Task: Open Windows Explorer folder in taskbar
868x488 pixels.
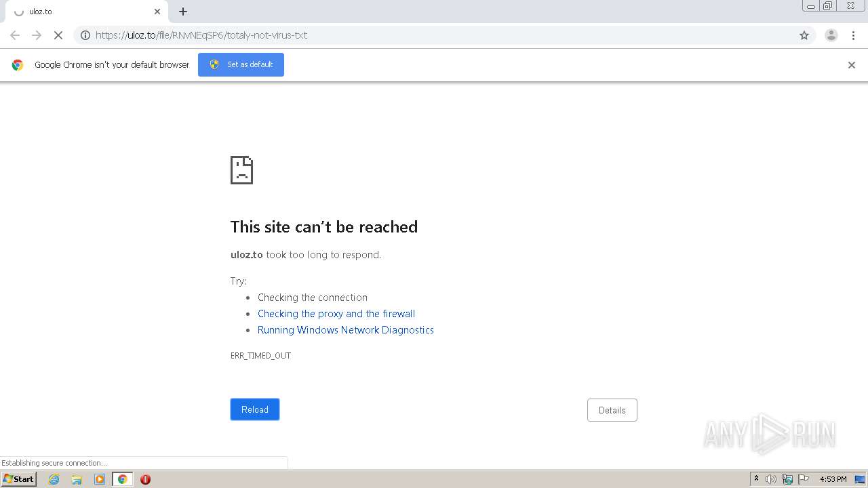Action: [77, 479]
